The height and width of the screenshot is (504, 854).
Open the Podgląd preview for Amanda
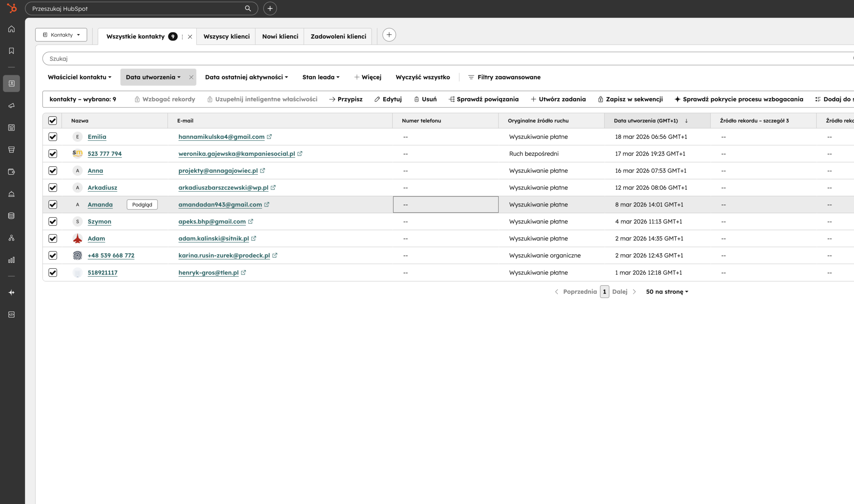142,204
